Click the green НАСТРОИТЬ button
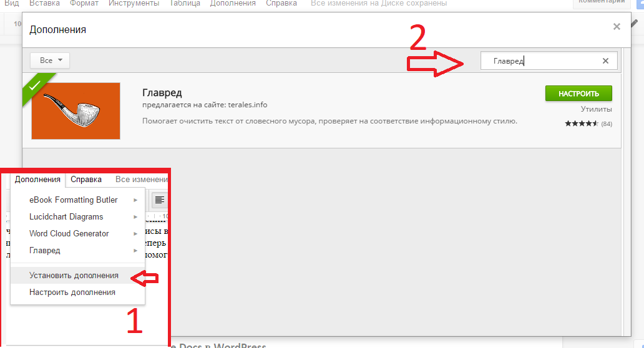The width and height of the screenshot is (644, 348). click(578, 94)
